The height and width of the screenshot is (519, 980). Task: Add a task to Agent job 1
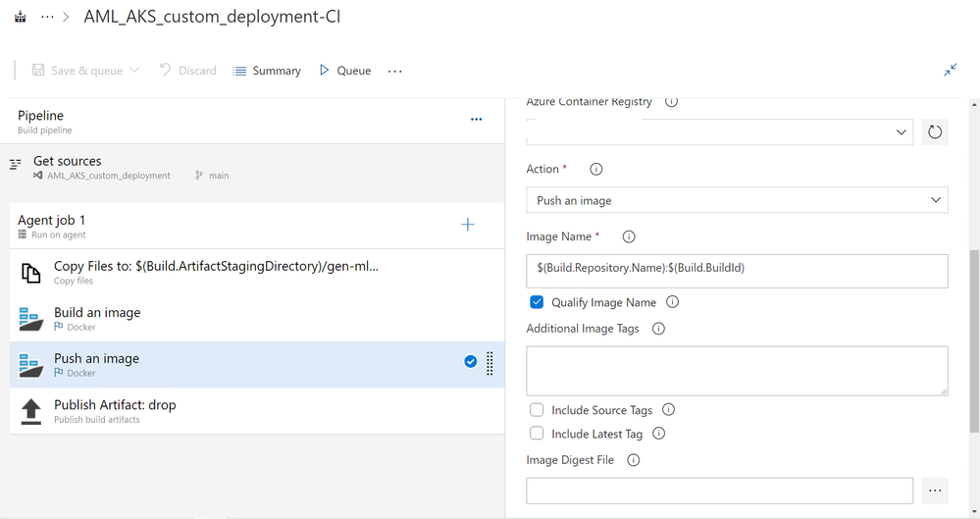point(468,225)
